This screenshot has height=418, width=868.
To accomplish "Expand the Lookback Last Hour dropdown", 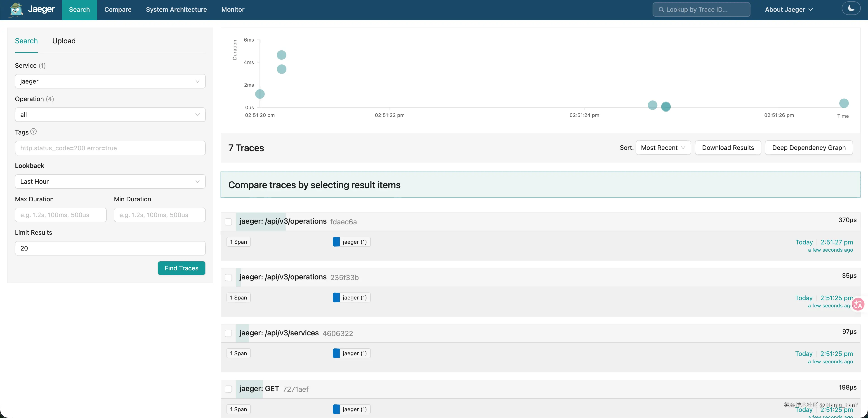I will (x=110, y=181).
